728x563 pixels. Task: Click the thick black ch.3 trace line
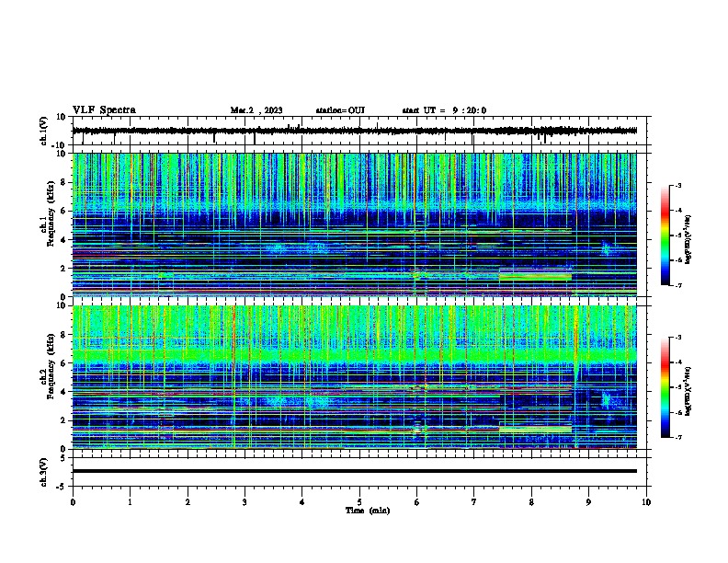[355, 471]
